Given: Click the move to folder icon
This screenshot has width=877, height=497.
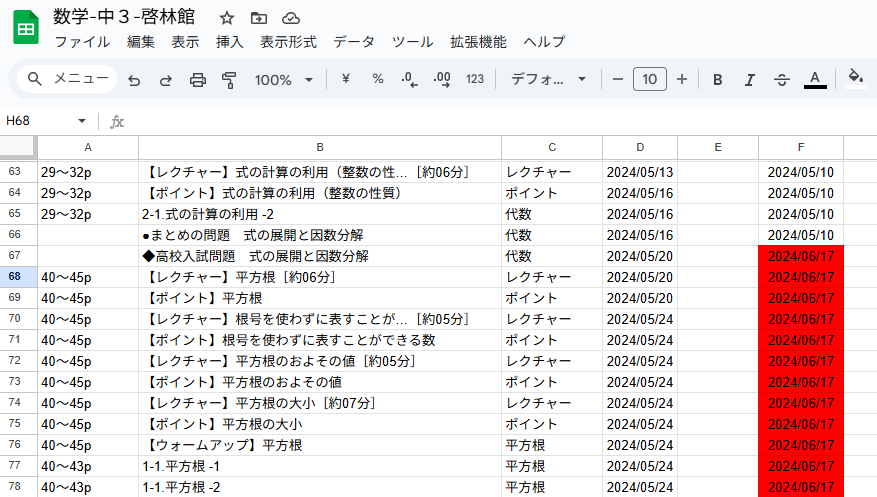Looking at the screenshot, I should tap(259, 18).
